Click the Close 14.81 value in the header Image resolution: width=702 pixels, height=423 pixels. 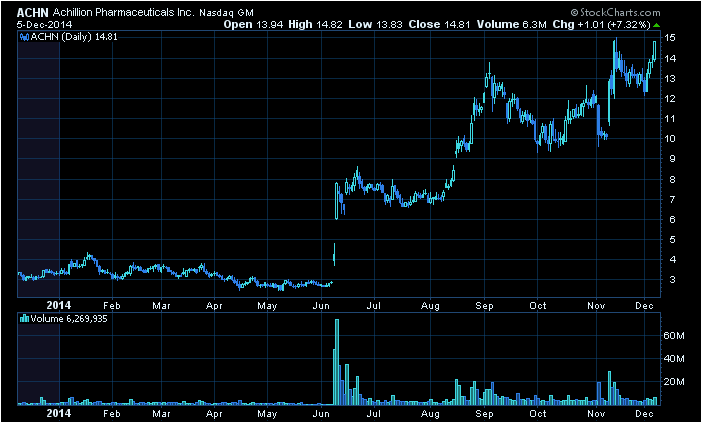point(439,25)
